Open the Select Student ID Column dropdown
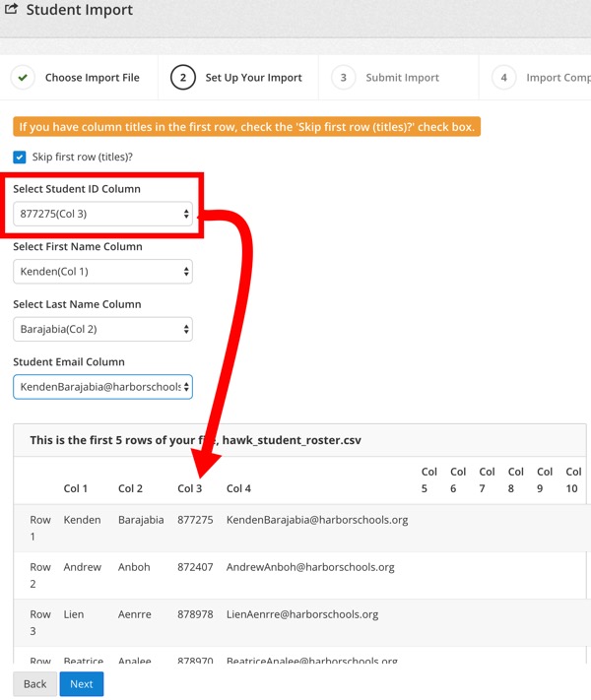Viewport: 591px width, 700px height. pos(102,214)
